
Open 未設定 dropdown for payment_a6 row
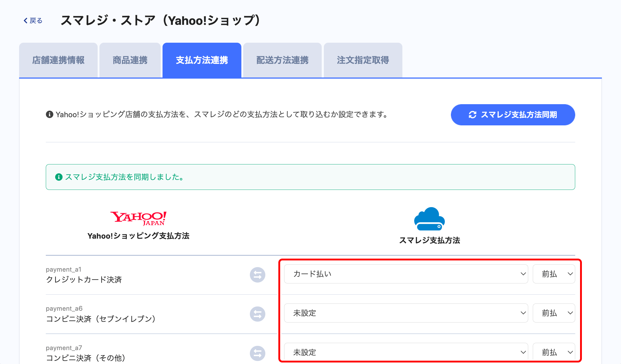pyautogui.click(x=406, y=313)
